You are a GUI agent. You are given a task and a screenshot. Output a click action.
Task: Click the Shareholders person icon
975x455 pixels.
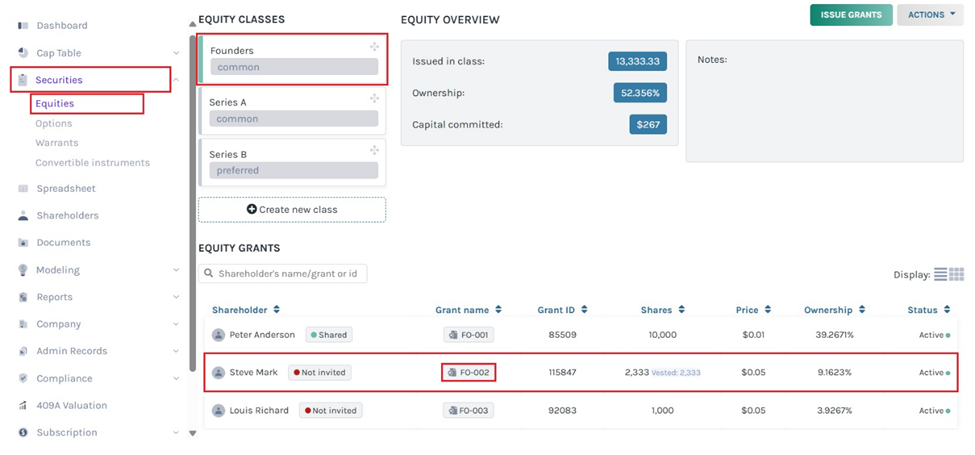click(x=23, y=215)
